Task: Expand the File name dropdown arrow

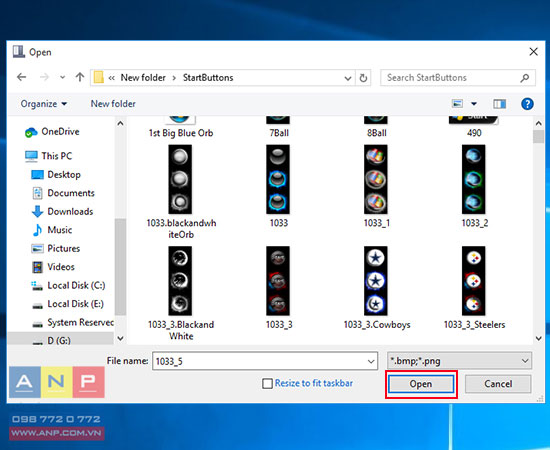Action: (371, 361)
